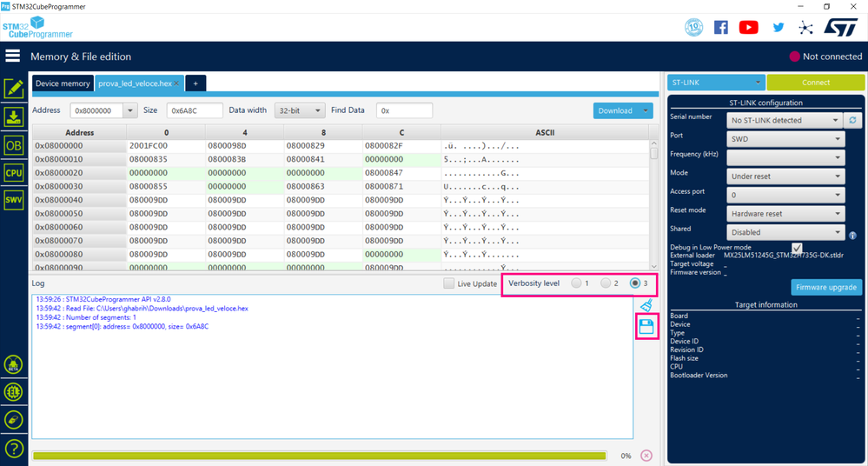Click the 10 years anniversary badge
The height and width of the screenshot is (466, 868).
click(x=693, y=27)
